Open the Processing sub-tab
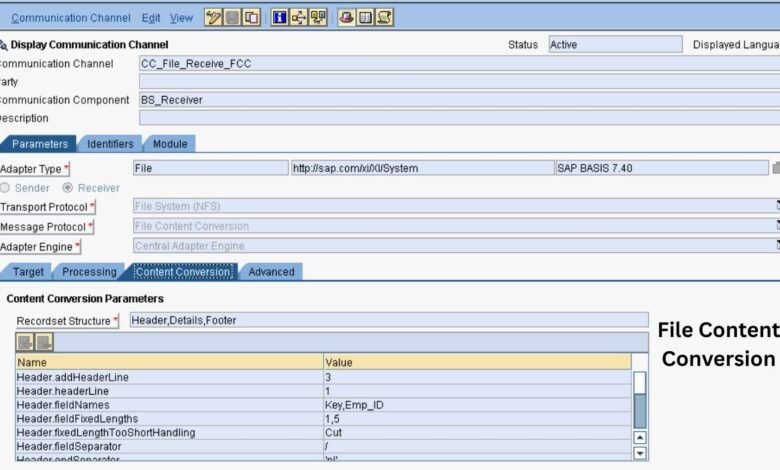 click(89, 272)
